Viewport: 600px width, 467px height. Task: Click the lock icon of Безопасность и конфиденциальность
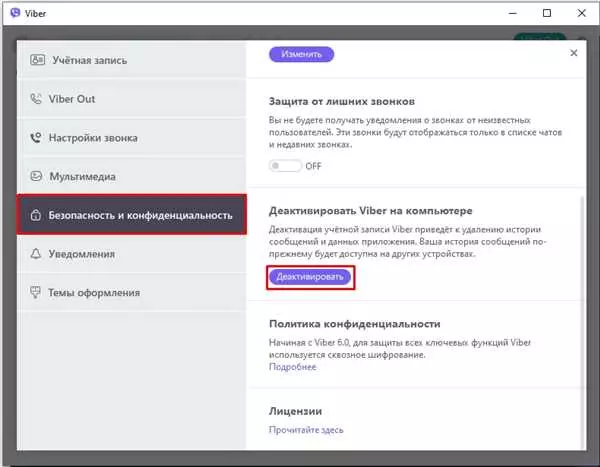click(x=36, y=215)
